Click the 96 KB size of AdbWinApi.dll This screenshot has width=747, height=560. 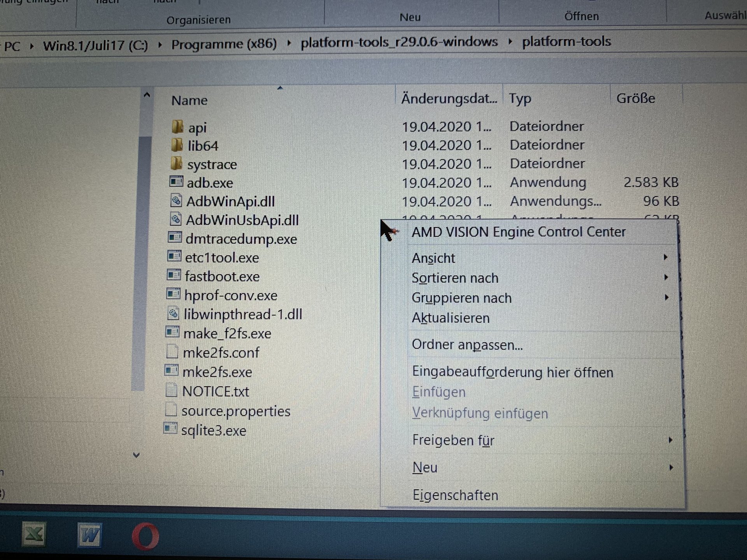coord(661,201)
